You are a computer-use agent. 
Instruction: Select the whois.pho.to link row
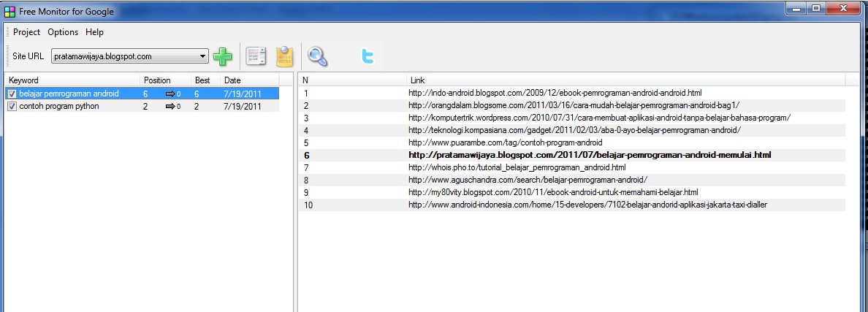pos(572,167)
